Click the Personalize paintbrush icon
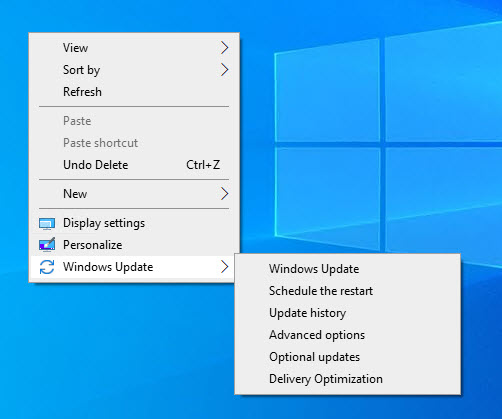 pyautogui.click(x=47, y=245)
